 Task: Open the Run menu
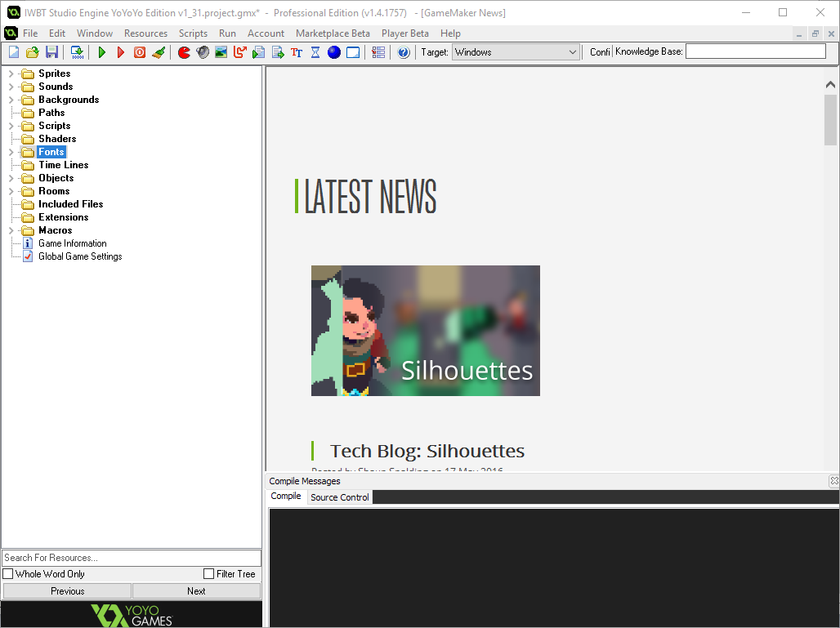click(x=227, y=33)
